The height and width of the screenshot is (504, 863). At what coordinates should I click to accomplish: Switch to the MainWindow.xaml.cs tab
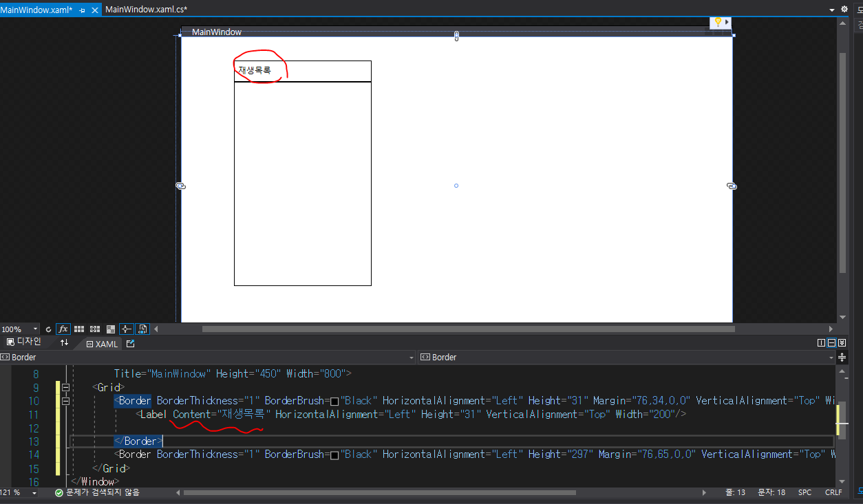pyautogui.click(x=146, y=10)
